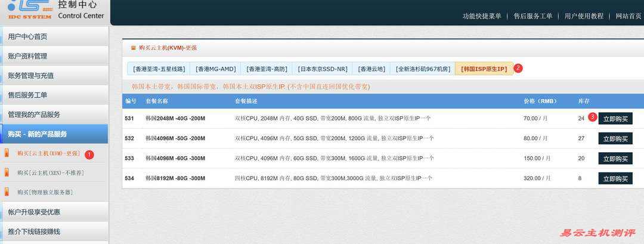
Task: Click price 320.00 / 月
Action: 537,178
